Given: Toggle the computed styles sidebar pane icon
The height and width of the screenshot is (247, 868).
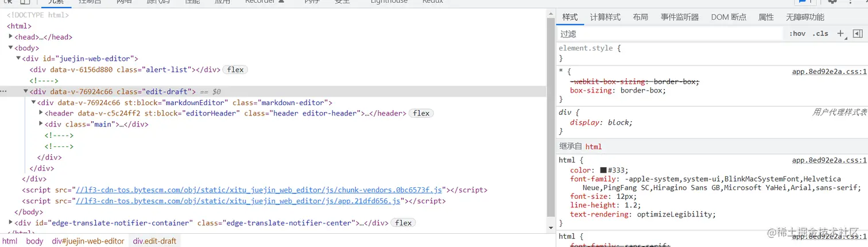Looking at the screenshot, I should coord(858,34).
